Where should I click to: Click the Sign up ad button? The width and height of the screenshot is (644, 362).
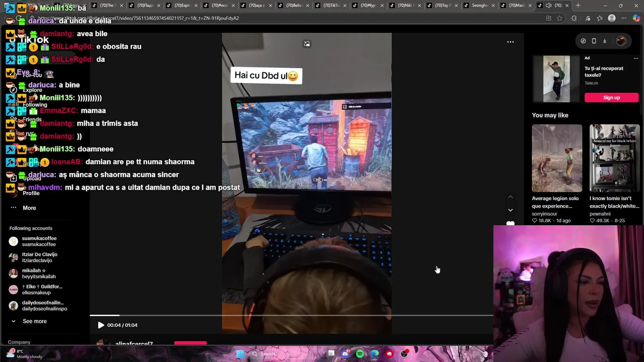(x=611, y=98)
